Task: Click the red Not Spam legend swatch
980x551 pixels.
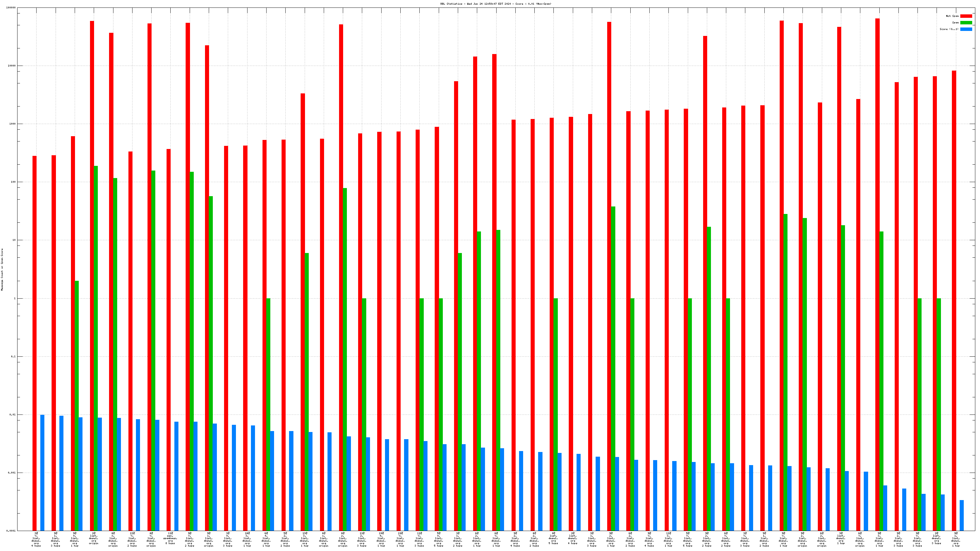Action: (x=966, y=16)
